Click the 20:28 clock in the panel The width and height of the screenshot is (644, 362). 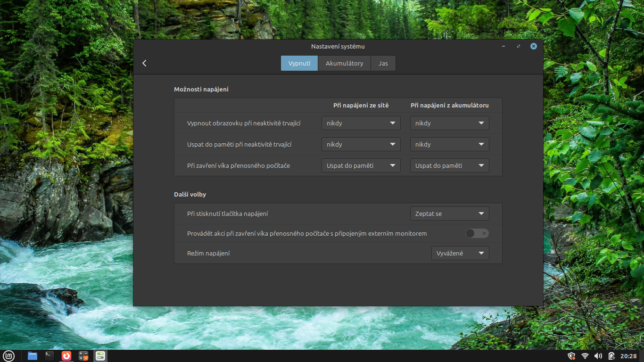point(628,356)
